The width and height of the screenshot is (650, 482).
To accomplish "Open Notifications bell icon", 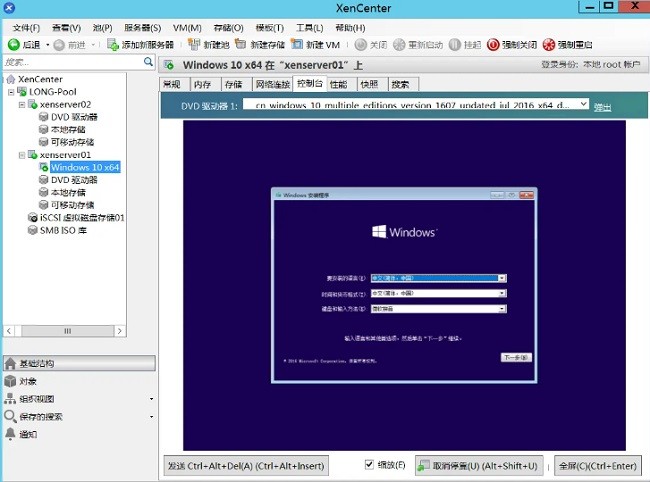I will [10, 434].
